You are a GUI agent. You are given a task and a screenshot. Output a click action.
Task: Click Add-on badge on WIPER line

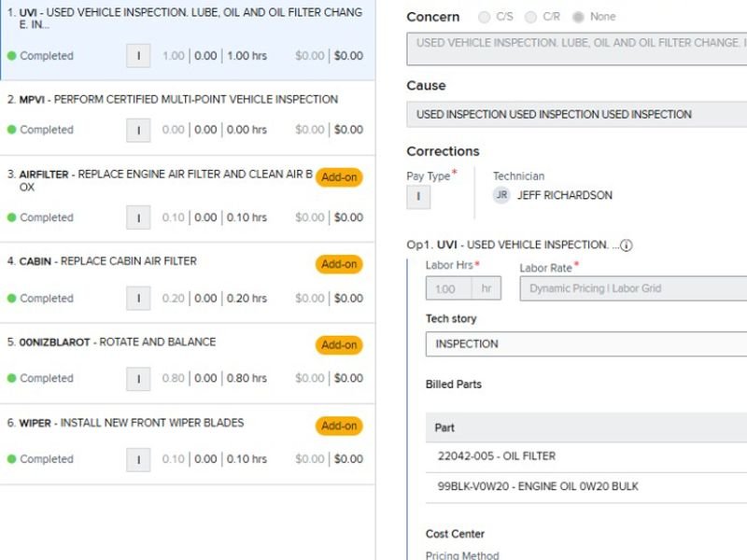point(338,426)
